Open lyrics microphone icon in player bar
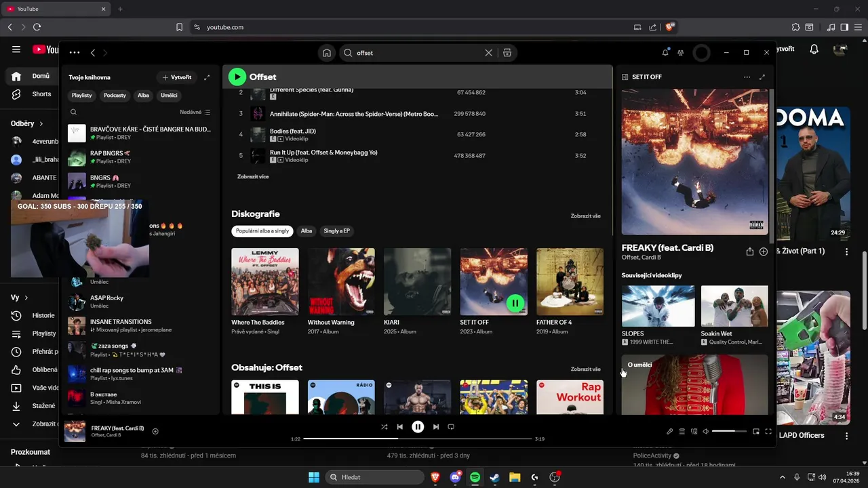This screenshot has width=868, height=488. point(669,432)
